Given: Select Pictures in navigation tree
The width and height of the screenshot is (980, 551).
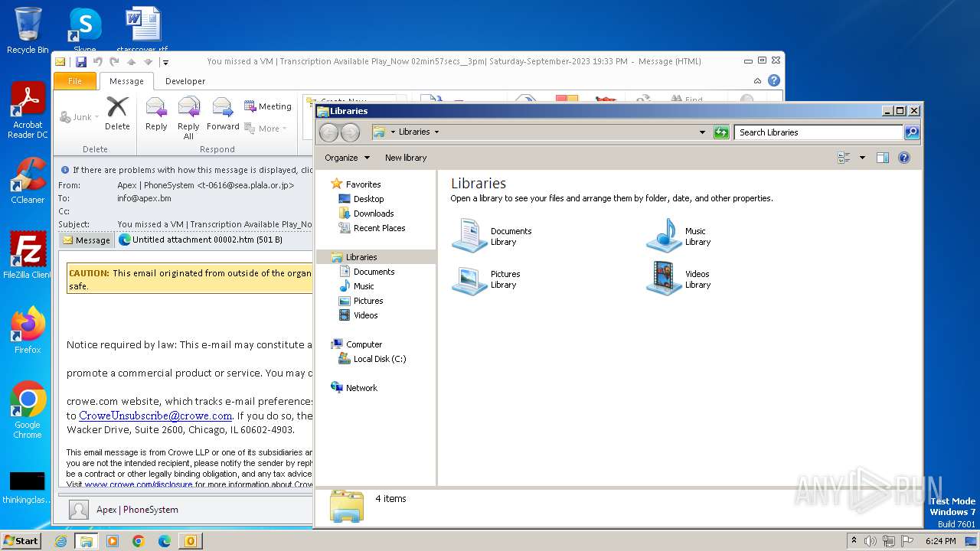Looking at the screenshot, I should pos(367,301).
